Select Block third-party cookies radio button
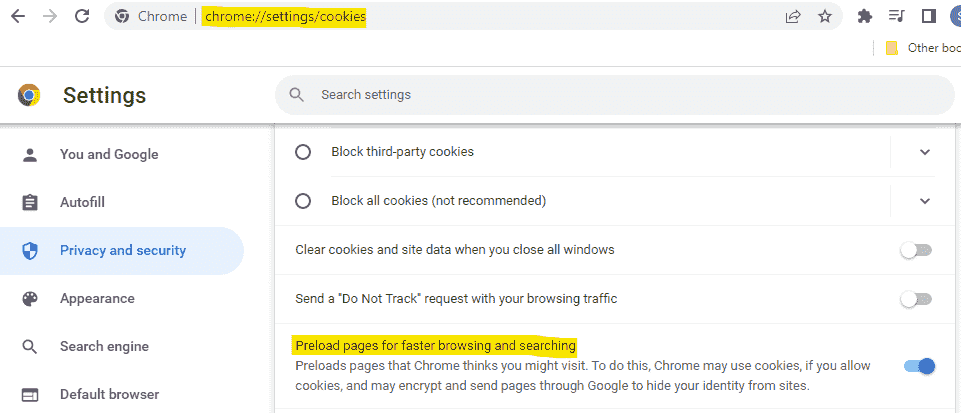 304,152
